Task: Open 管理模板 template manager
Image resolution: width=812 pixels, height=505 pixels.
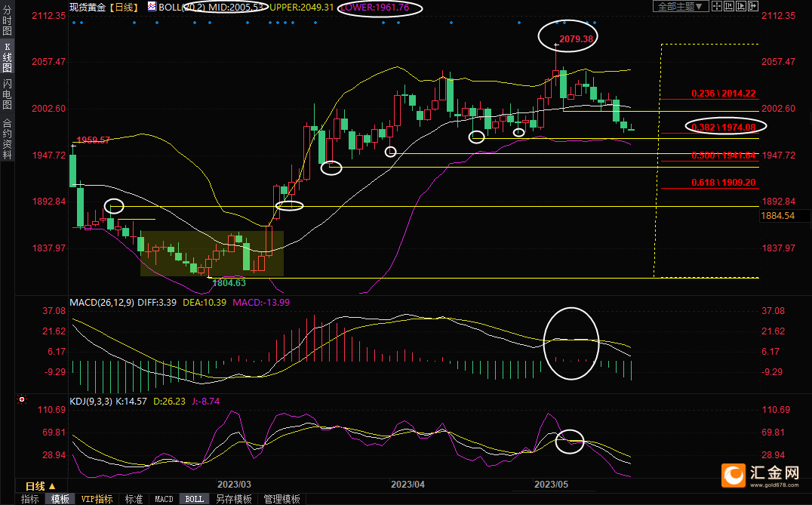Action: pos(281,499)
